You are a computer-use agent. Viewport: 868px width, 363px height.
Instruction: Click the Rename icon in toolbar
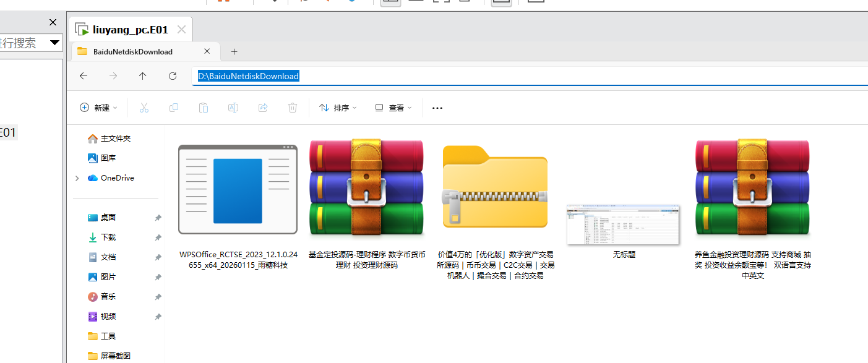(x=233, y=108)
